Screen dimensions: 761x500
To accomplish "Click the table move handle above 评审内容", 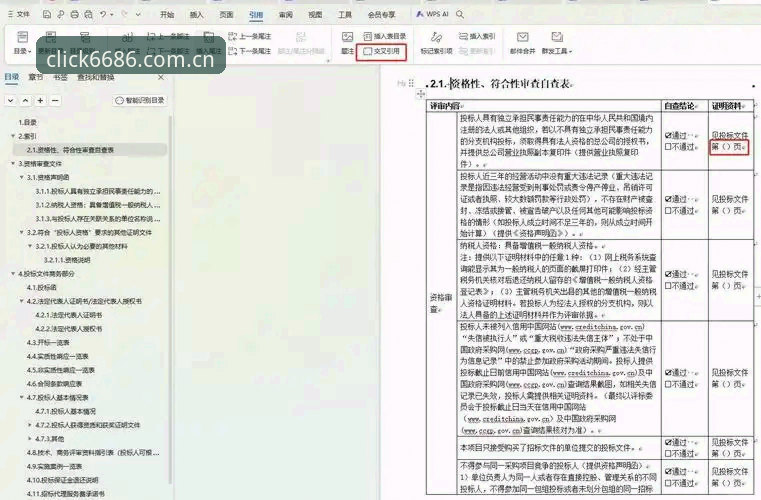I will tap(420, 94).
